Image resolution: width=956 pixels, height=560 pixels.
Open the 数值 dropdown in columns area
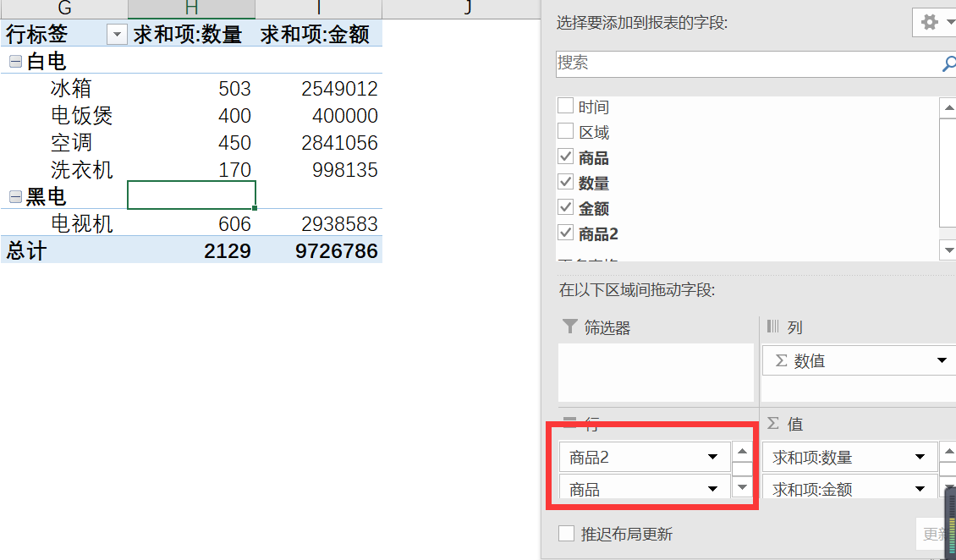(x=942, y=360)
